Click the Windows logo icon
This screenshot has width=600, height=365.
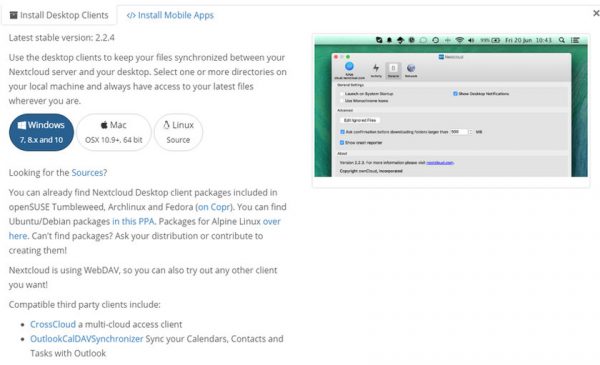click(x=22, y=125)
